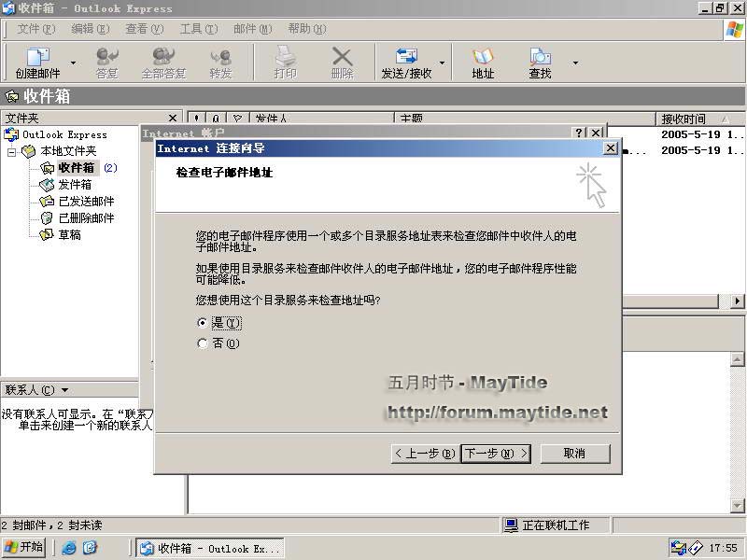Viewport: 747px width, 560px height.
Task: Click the 转发 (Forward) toolbar icon
Action: (220, 57)
